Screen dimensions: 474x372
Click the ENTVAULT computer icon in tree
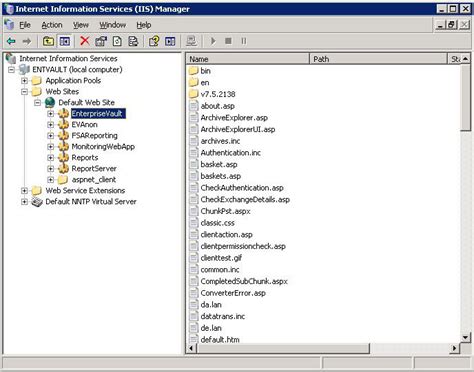pos(24,70)
